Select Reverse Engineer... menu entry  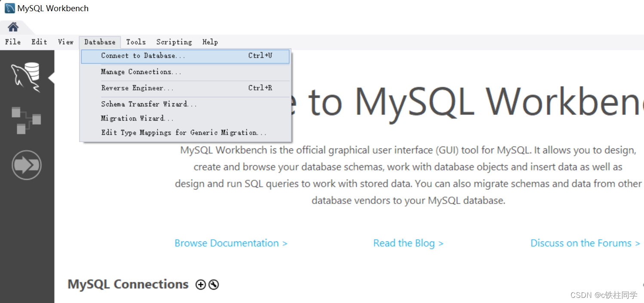(185, 88)
